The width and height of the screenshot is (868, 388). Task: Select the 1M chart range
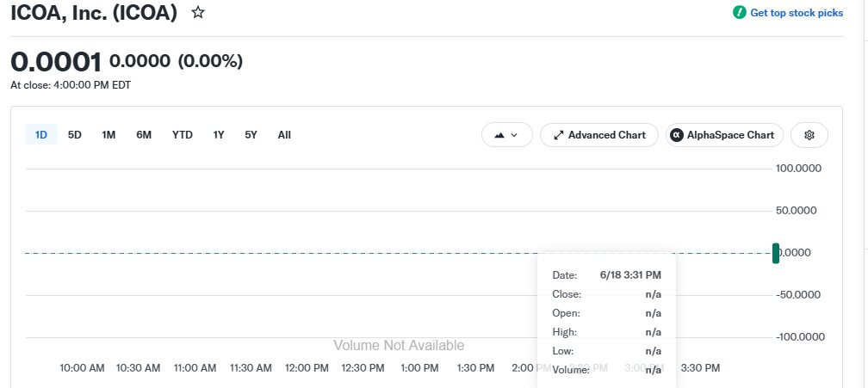[108, 135]
